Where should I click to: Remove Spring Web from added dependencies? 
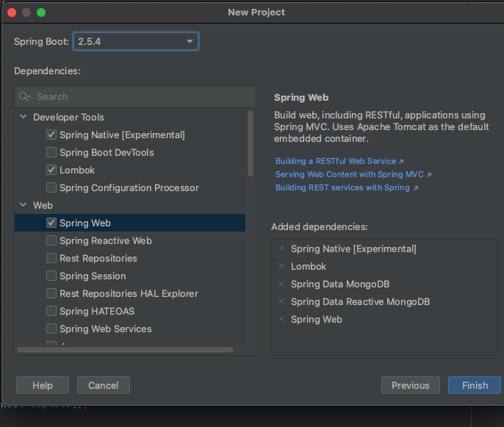281,320
